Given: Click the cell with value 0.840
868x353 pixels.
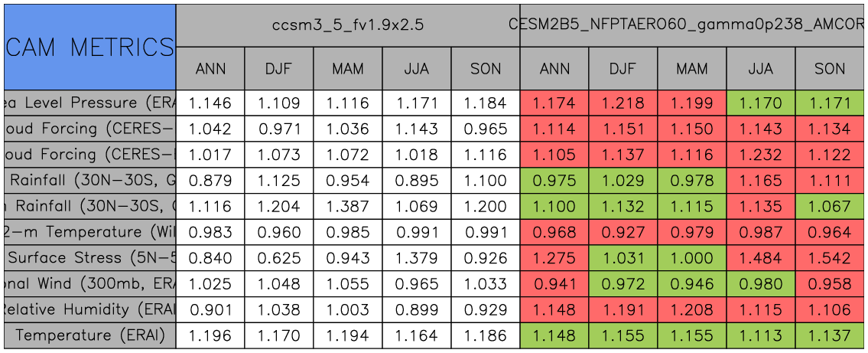Looking at the screenshot, I should click(210, 258).
